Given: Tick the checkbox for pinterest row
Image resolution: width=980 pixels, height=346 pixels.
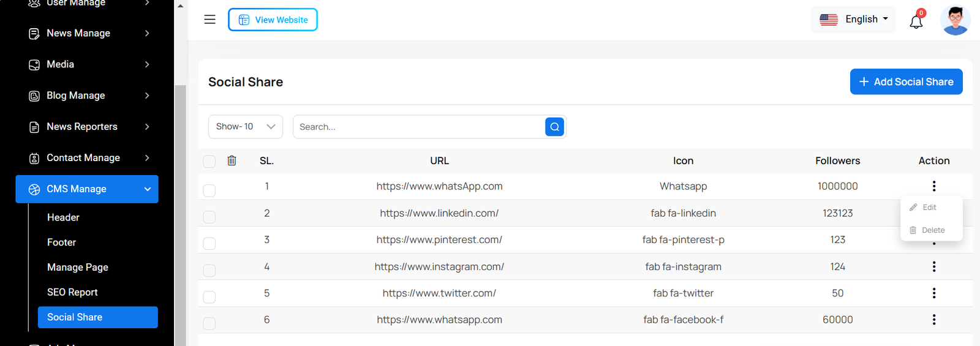Looking at the screenshot, I should (x=209, y=243).
